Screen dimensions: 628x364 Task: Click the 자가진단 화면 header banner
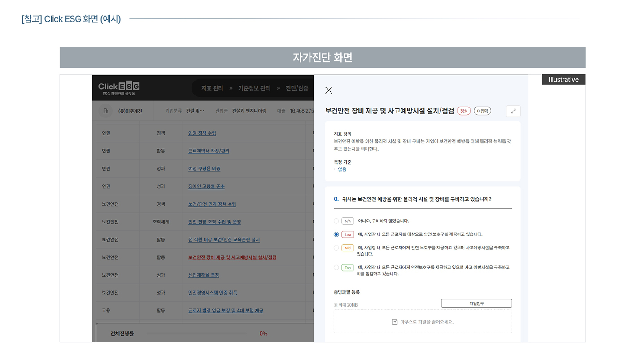pos(323,57)
